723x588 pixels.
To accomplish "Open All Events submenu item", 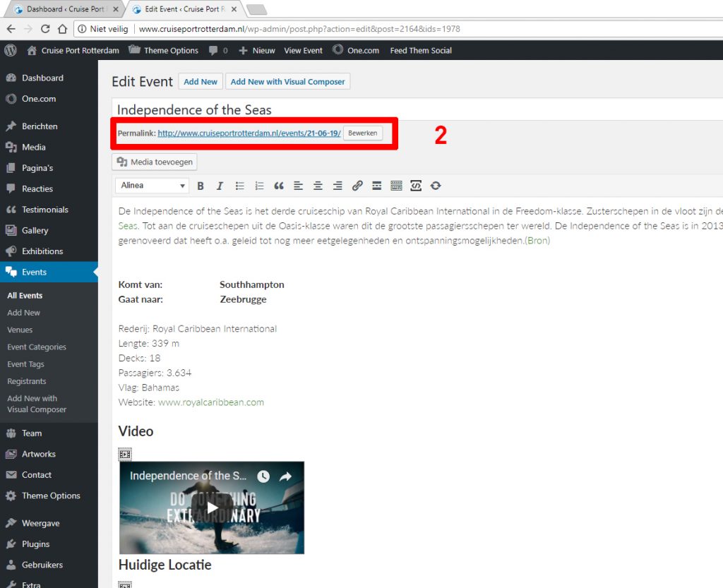I will 25,295.
